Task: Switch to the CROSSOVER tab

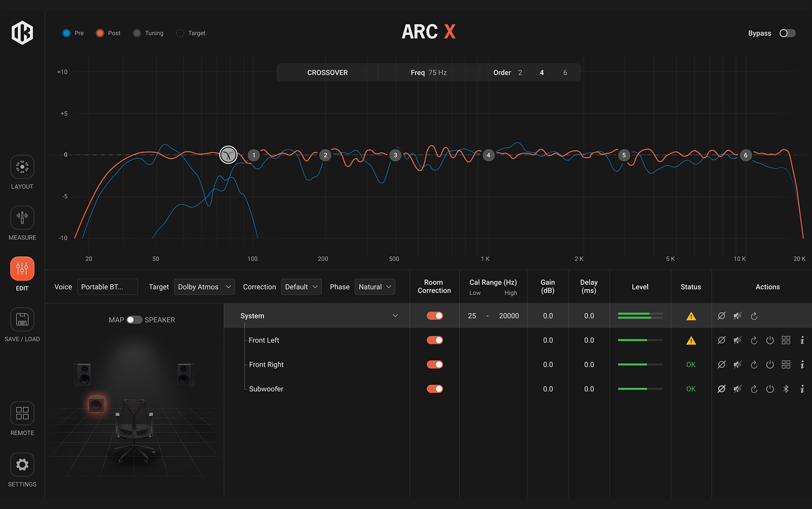Action: pyautogui.click(x=327, y=72)
